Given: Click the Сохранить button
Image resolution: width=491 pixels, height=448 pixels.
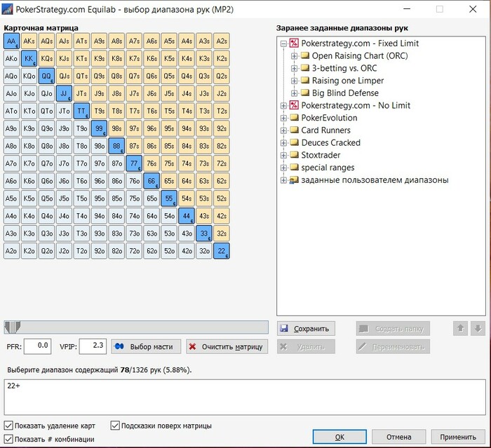Looking at the screenshot, I should click(306, 328).
